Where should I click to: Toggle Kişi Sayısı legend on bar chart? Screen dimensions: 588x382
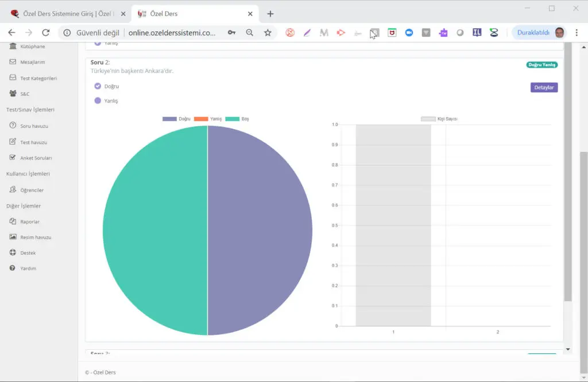click(x=439, y=119)
